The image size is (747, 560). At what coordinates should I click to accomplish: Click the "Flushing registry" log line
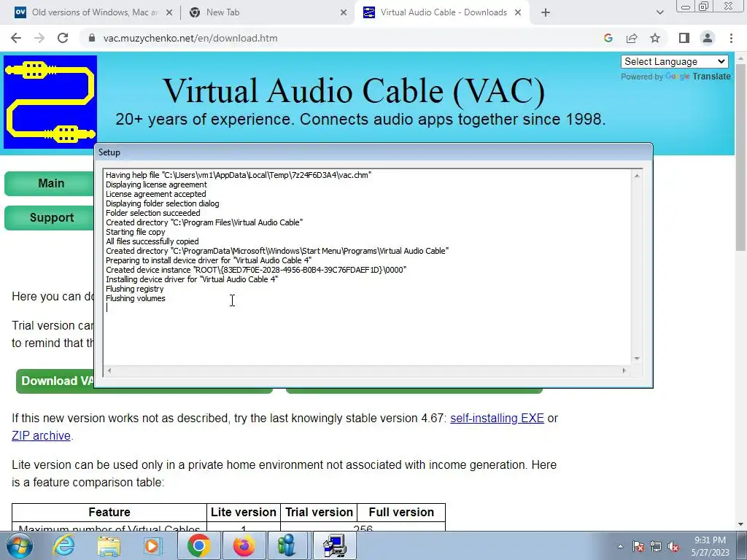coord(134,289)
